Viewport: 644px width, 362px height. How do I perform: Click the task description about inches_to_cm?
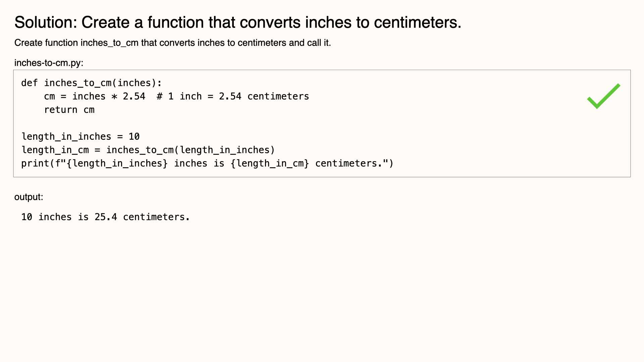pyautogui.click(x=172, y=43)
